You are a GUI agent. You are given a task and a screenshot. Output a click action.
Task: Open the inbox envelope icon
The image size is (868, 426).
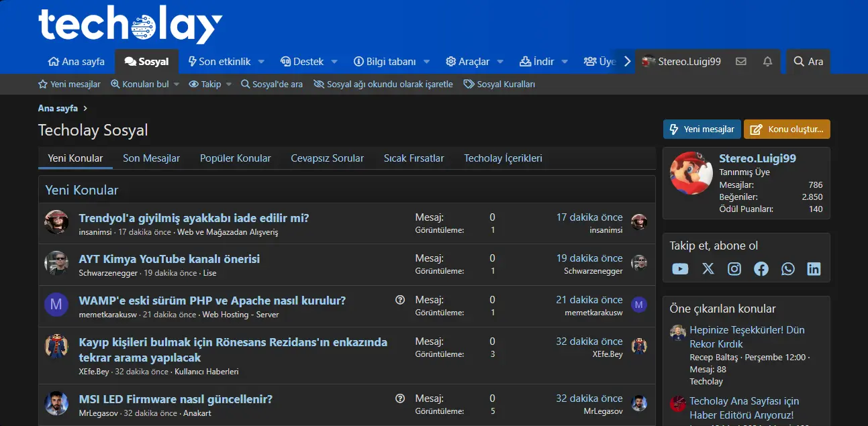(741, 61)
